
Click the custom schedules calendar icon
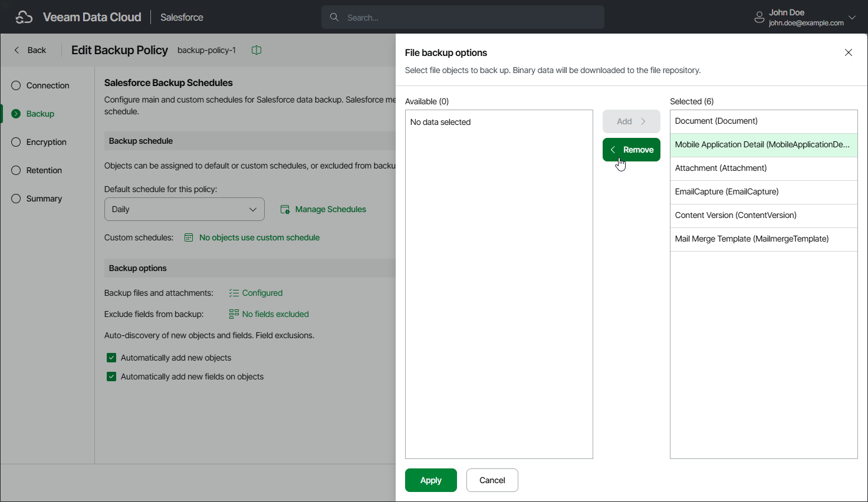(x=189, y=237)
